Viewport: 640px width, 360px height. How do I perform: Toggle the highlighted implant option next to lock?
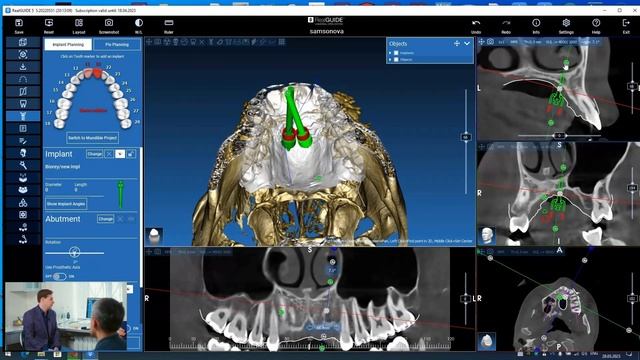(120, 154)
